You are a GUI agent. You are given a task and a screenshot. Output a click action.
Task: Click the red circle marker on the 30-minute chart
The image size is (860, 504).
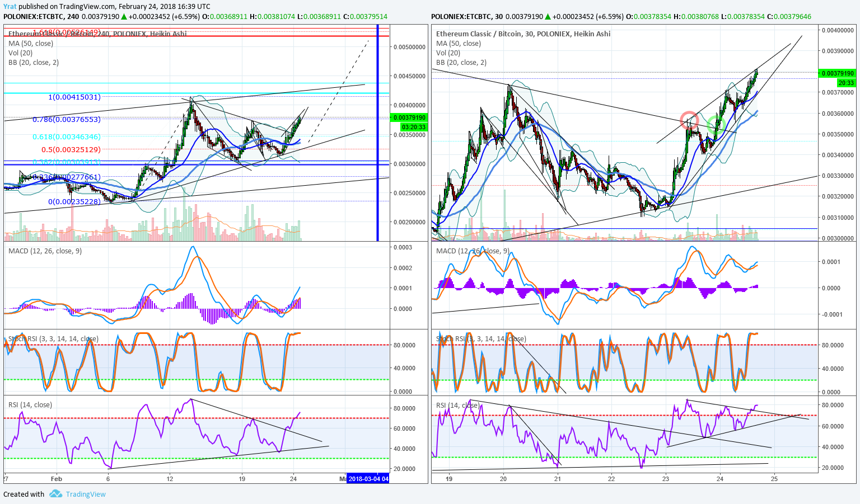tap(689, 120)
